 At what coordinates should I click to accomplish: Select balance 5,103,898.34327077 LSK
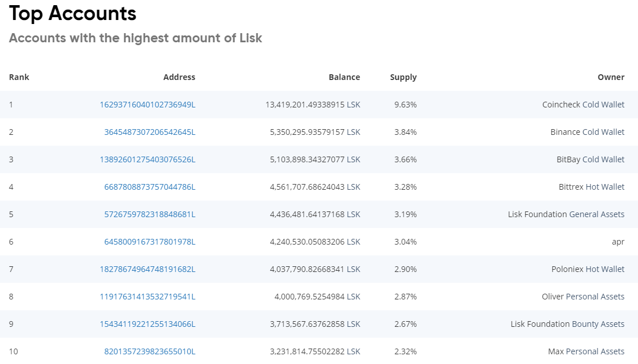click(315, 159)
